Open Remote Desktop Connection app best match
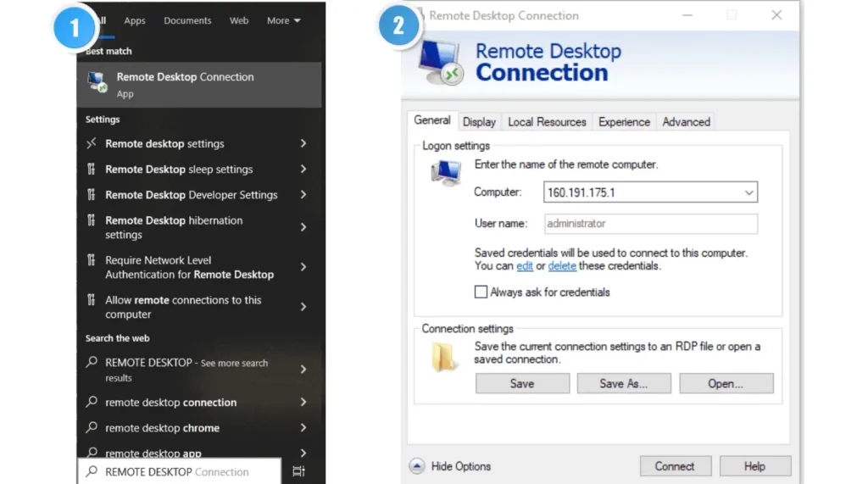868x484 pixels. [x=198, y=85]
